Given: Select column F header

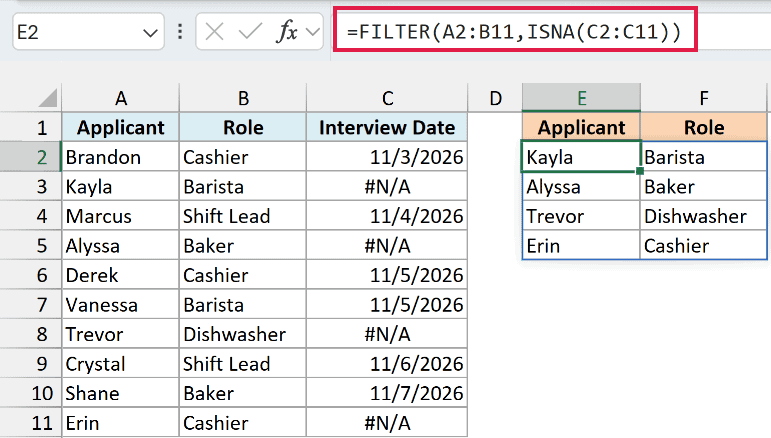Looking at the screenshot, I should pyautogui.click(x=704, y=98).
